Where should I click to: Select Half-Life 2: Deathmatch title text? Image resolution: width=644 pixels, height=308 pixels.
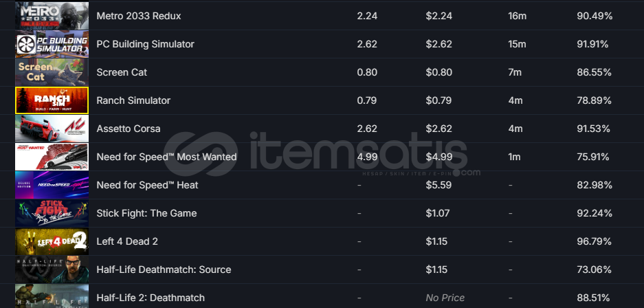(151, 298)
